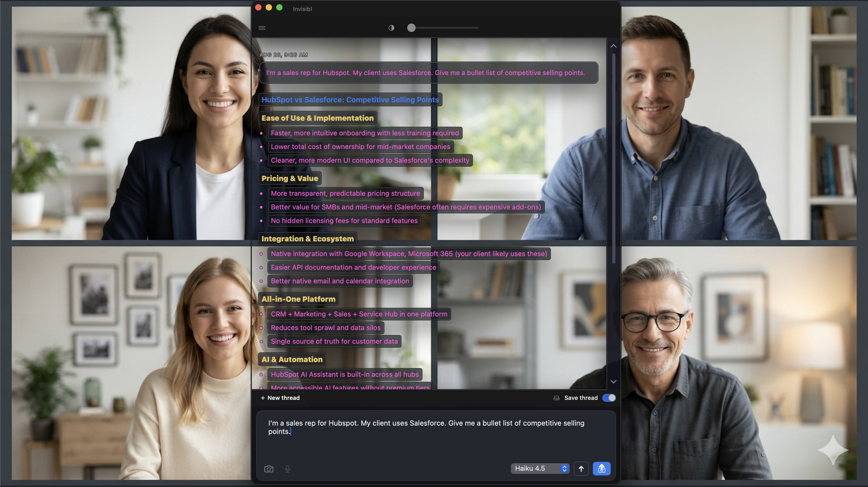Click 'HubSpot AI Assistant is built-in' bullet

[345, 374]
